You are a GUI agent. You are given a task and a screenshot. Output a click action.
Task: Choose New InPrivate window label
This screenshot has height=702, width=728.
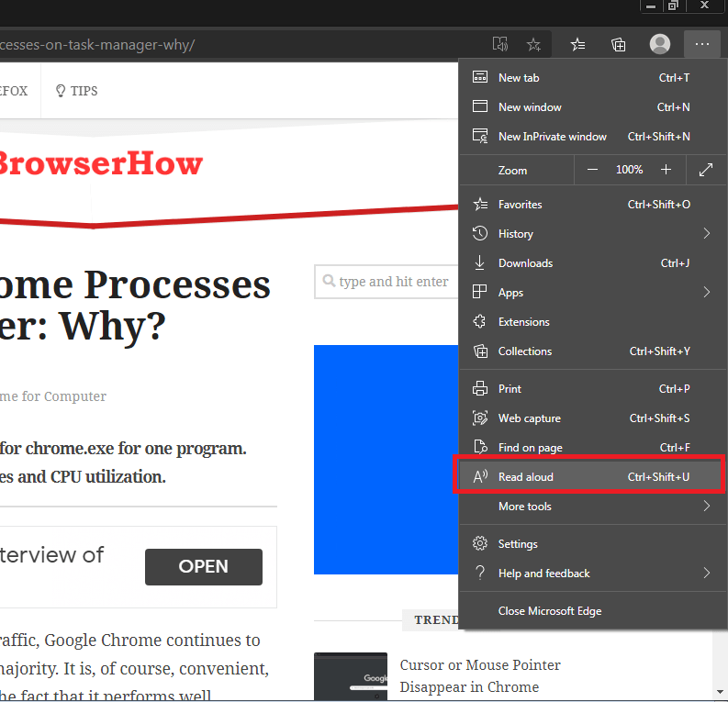tap(553, 137)
